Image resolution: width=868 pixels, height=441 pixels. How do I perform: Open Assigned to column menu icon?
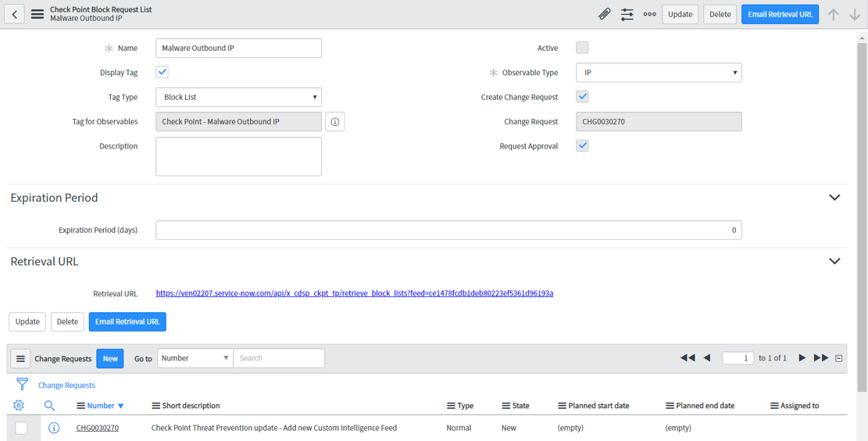pos(774,406)
